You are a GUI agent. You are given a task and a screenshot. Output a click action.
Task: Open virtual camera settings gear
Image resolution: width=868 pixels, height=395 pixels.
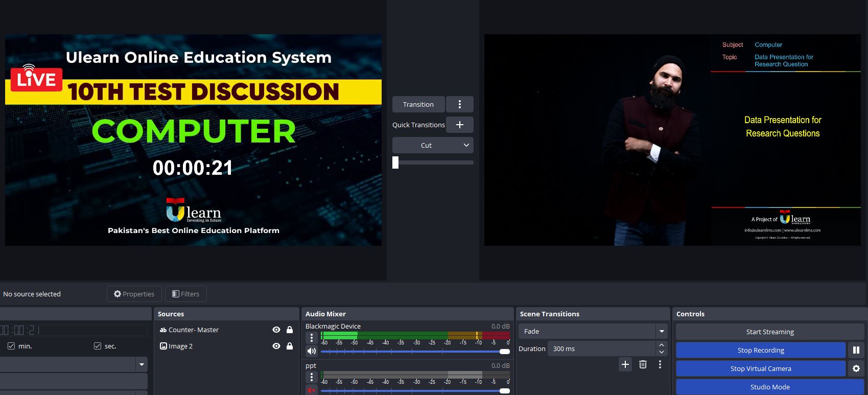point(856,368)
